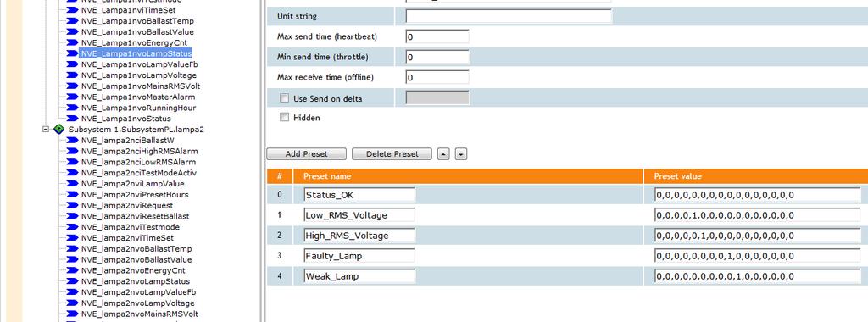The height and width of the screenshot is (322, 868).
Task: Click the blue arrow icon beside NVE_lampa2nvoBallastTemp
Action: click(72, 249)
